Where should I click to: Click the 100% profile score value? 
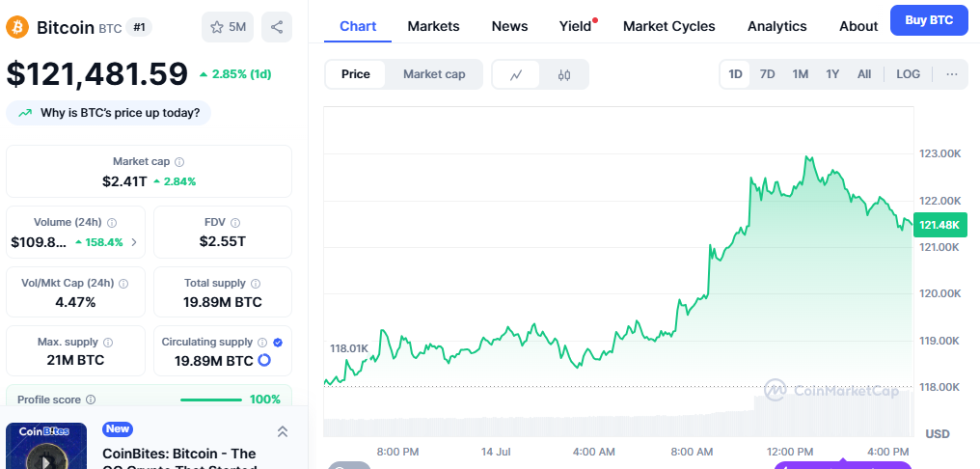click(x=265, y=400)
